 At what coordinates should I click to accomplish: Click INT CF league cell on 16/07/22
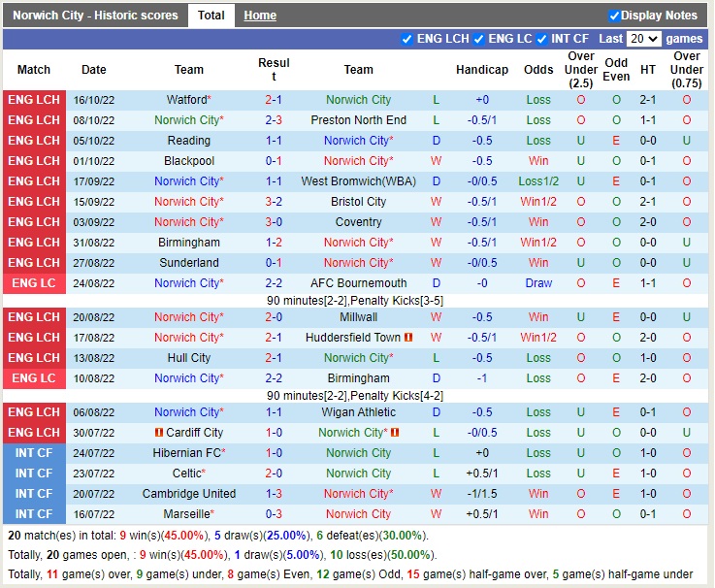click(34, 514)
